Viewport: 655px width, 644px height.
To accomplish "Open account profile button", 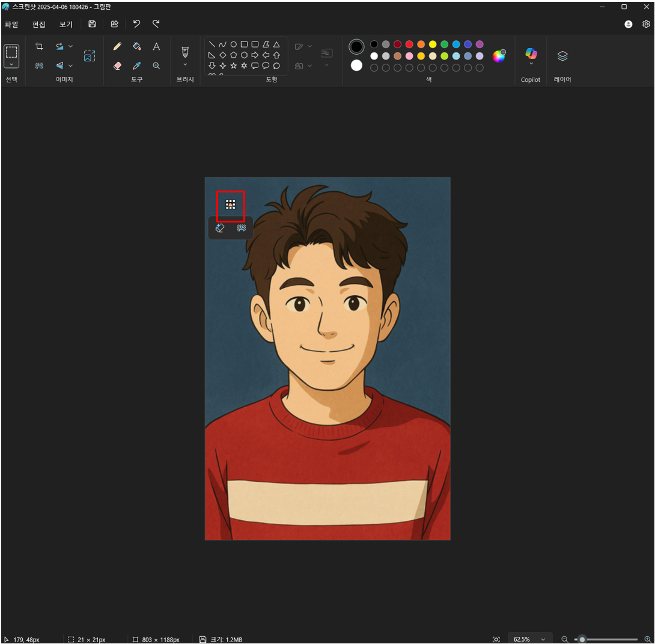I will pyautogui.click(x=629, y=24).
